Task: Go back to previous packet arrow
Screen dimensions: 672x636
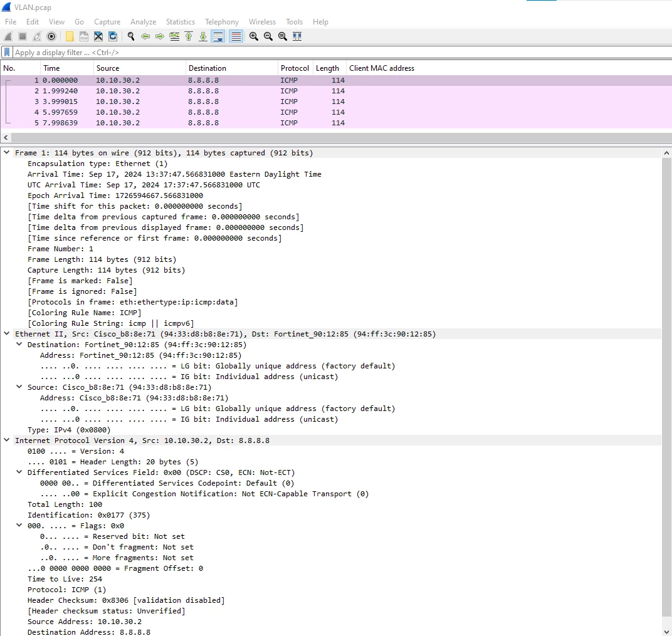Action: [x=145, y=36]
